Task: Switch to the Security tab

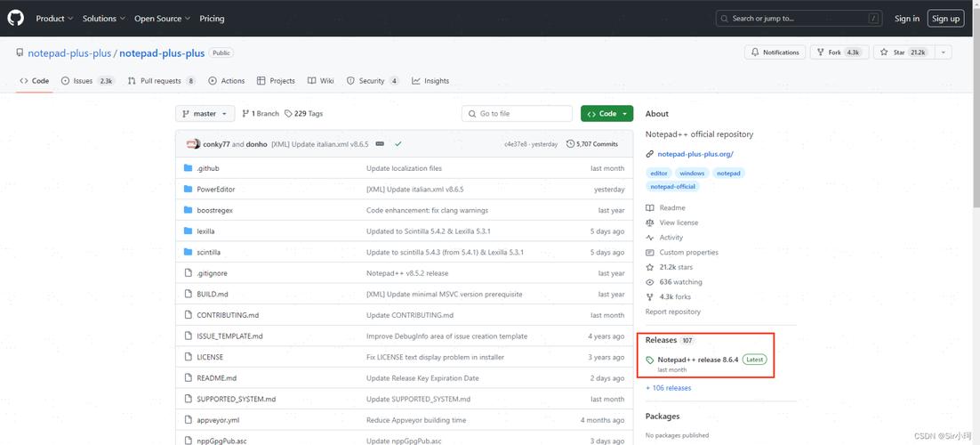Action: (x=374, y=81)
